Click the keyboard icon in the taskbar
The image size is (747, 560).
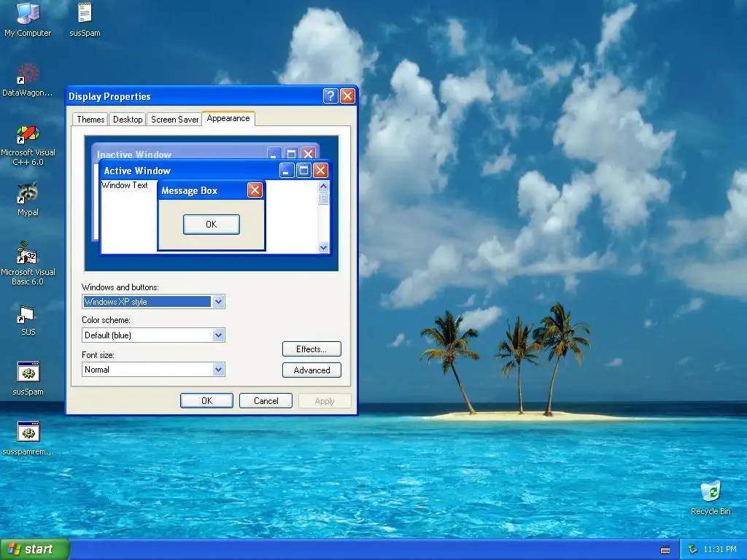coord(665,550)
